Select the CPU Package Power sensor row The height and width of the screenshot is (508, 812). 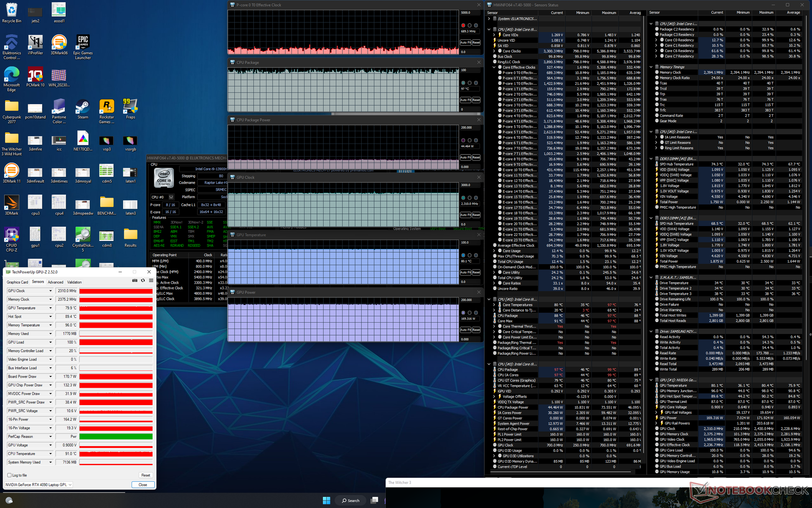567,408
